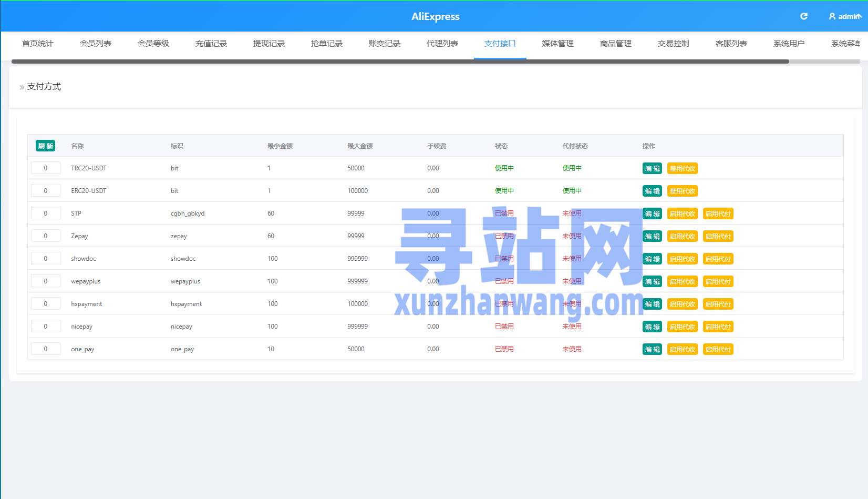The image size is (868, 499).
Task: Open the admin user menu
Action: click(845, 16)
